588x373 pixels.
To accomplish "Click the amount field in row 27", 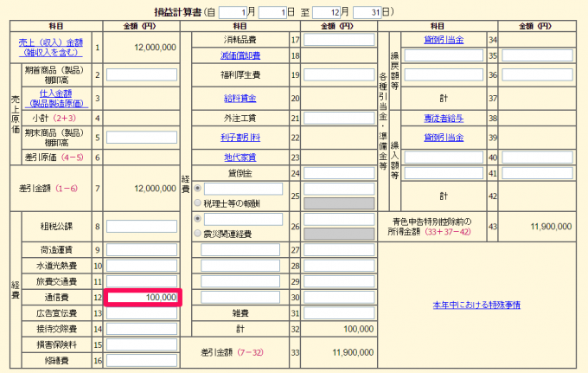I will pyautogui.click(x=339, y=249).
